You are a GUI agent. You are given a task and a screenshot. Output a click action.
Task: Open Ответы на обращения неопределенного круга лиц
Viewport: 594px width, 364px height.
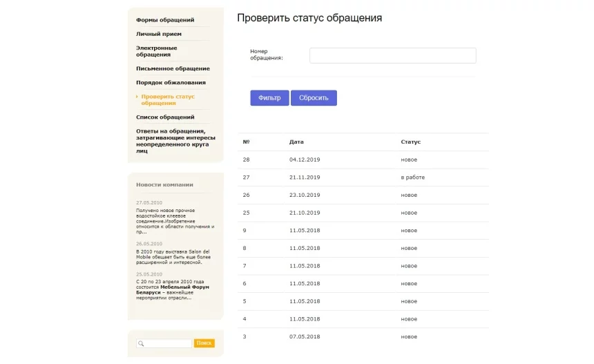click(x=175, y=140)
